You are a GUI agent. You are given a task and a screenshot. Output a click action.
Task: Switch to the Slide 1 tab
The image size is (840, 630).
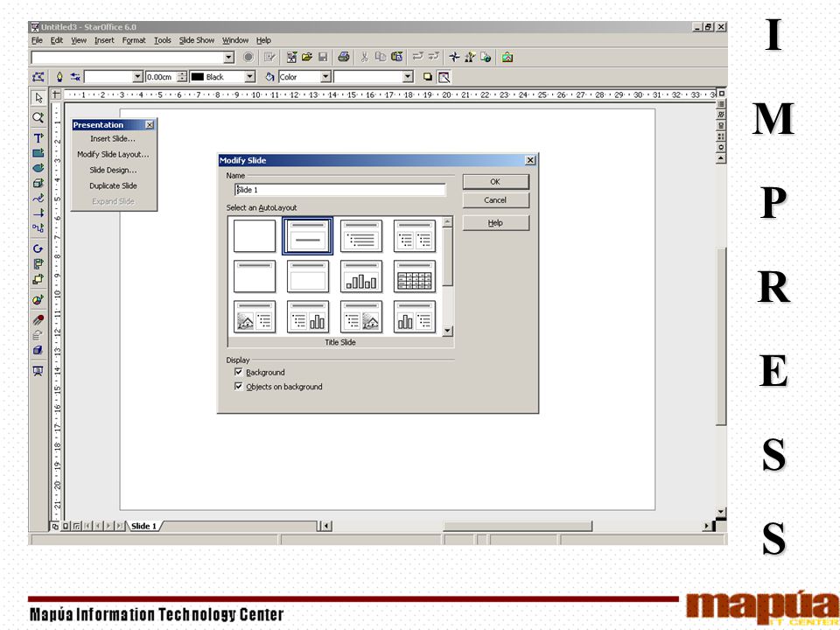[143, 526]
